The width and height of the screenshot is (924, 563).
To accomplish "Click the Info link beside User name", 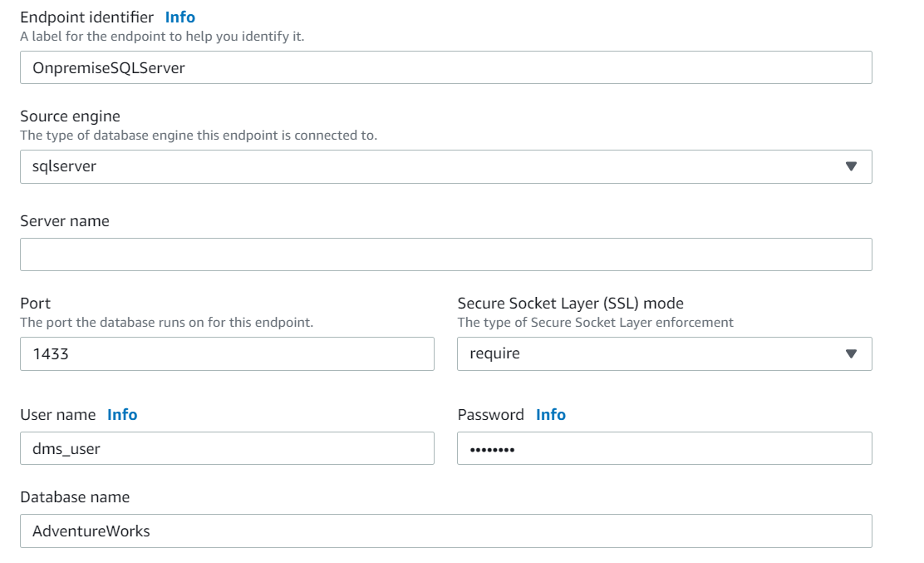I will 122,414.
